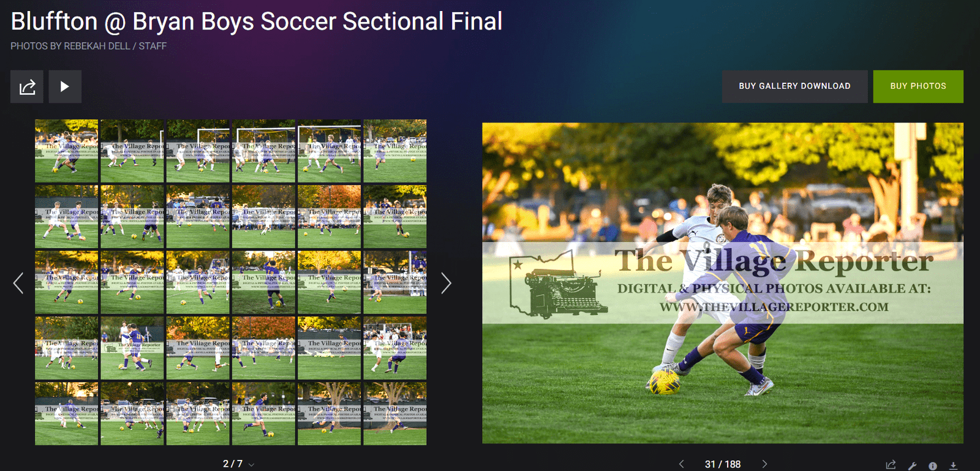The width and height of the screenshot is (980, 471).
Task: Open the photo info icon
Action: pyautogui.click(x=932, y=465)
